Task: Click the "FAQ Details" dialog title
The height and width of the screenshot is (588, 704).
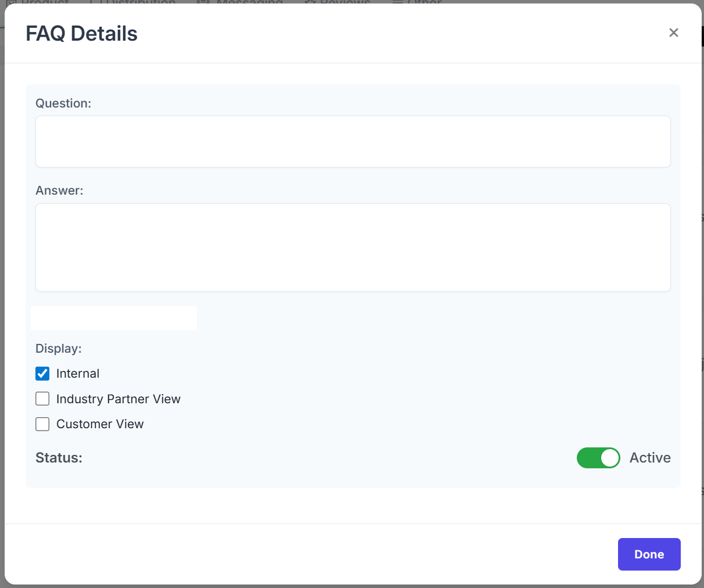Action: (81, 34)
